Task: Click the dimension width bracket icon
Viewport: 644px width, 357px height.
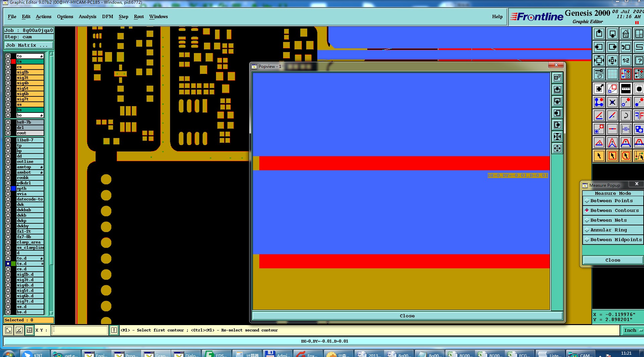Action: coord(626,129)
